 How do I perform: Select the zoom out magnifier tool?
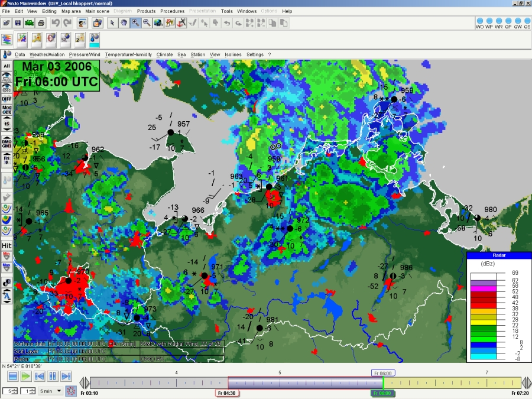[x=147, y=23]
